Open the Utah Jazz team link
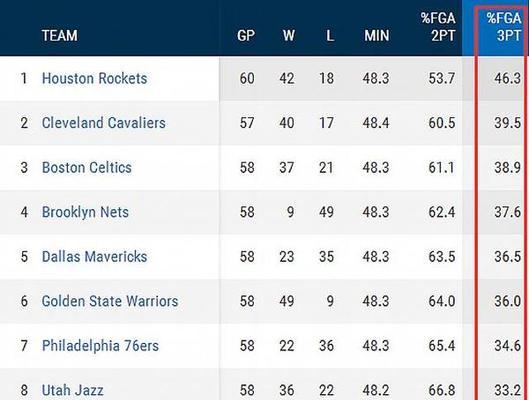The width and height of the screenshot is (529, 400). click(73, 390)
